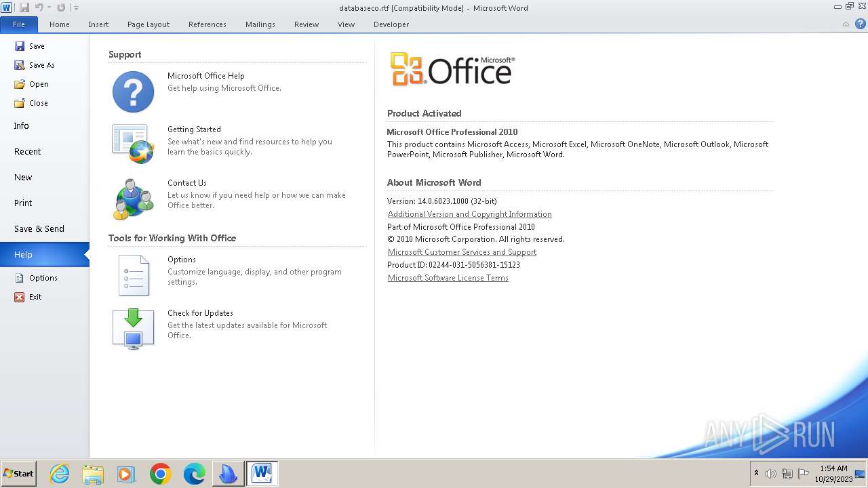Viewport: 868px width, 488px height.
Task: Click the Getting Started globe icon
Action: point(133,144)
